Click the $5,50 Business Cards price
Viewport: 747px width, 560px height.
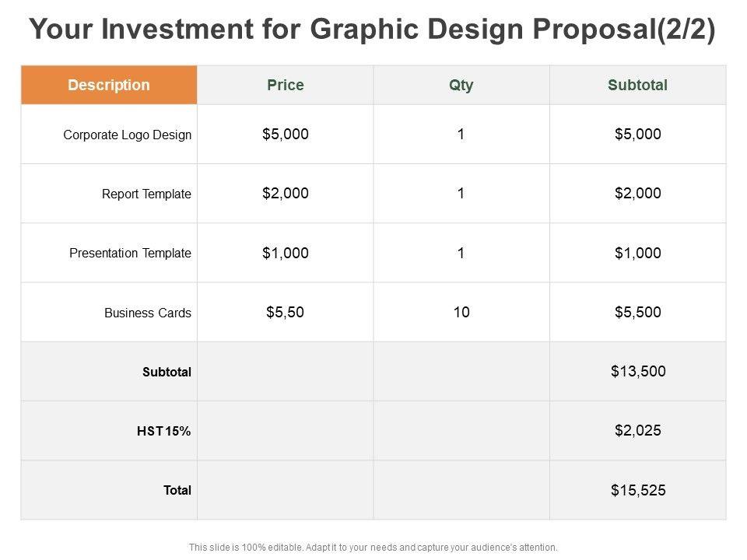(285, 312)
